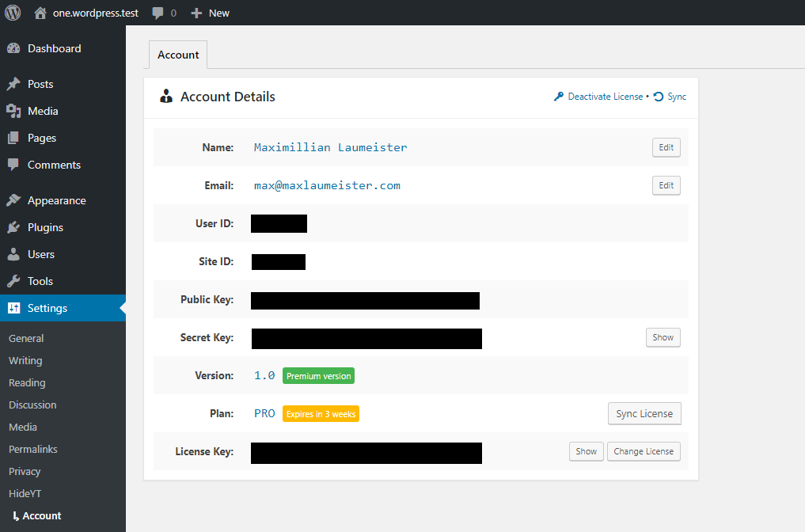805x532 pixels.
Task: Open the site via the home icon
Action: (x=39, y=12)
